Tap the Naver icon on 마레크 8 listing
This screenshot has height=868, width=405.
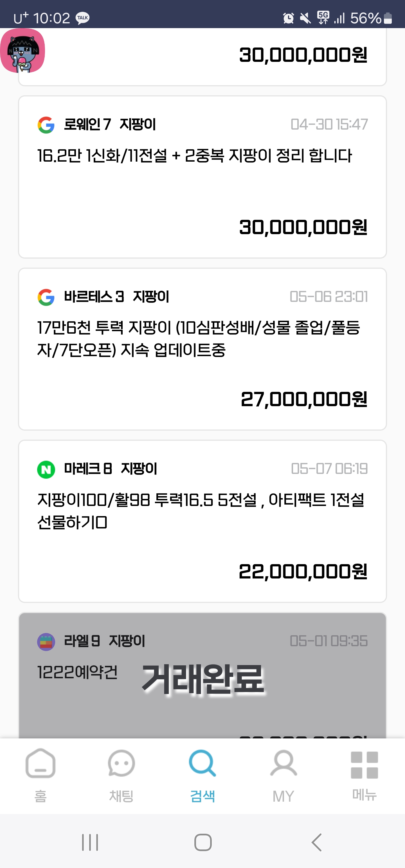coord(46,469)
